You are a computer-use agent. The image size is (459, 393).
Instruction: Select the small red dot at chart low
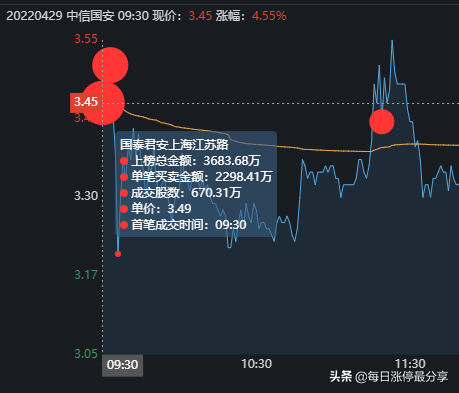coord(118,254)
